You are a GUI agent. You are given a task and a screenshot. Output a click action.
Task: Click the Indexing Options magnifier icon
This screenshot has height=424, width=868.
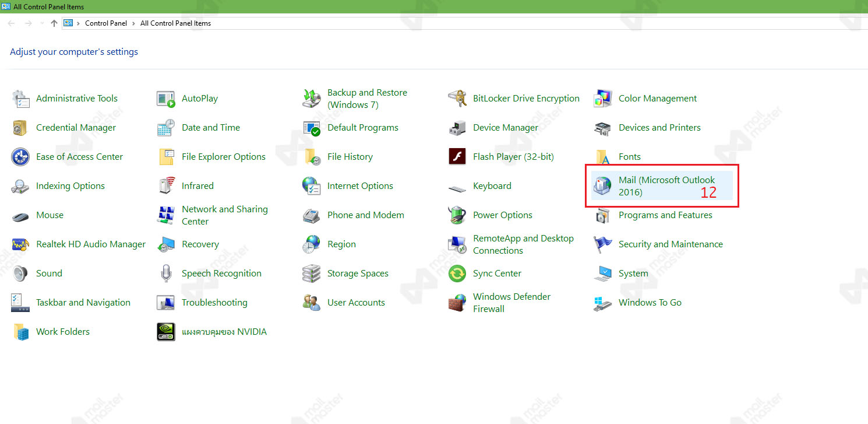point(20,186)
